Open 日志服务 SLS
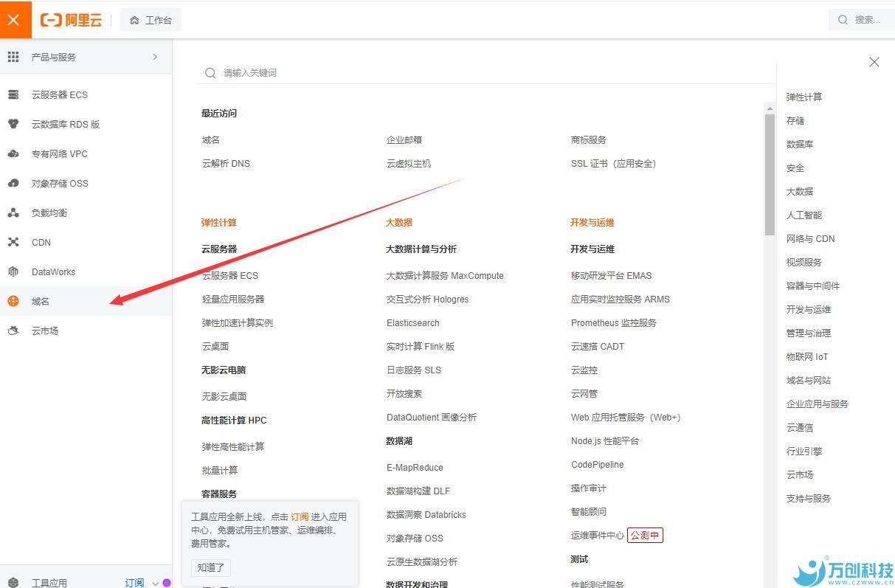 tap(414, 370)
